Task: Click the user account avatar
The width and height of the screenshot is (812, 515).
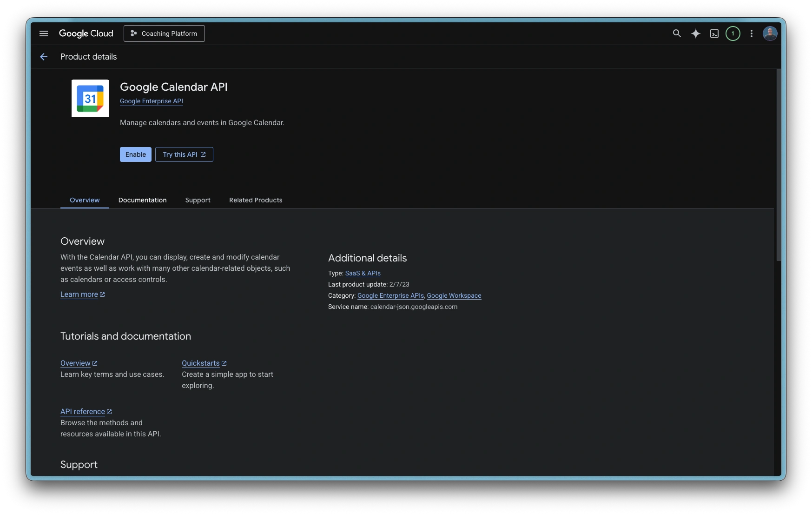Action: (x=770, y=33)
